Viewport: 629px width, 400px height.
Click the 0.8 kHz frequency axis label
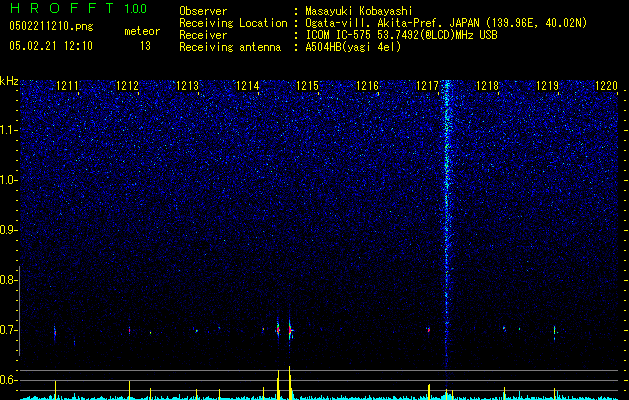[7, 280]
